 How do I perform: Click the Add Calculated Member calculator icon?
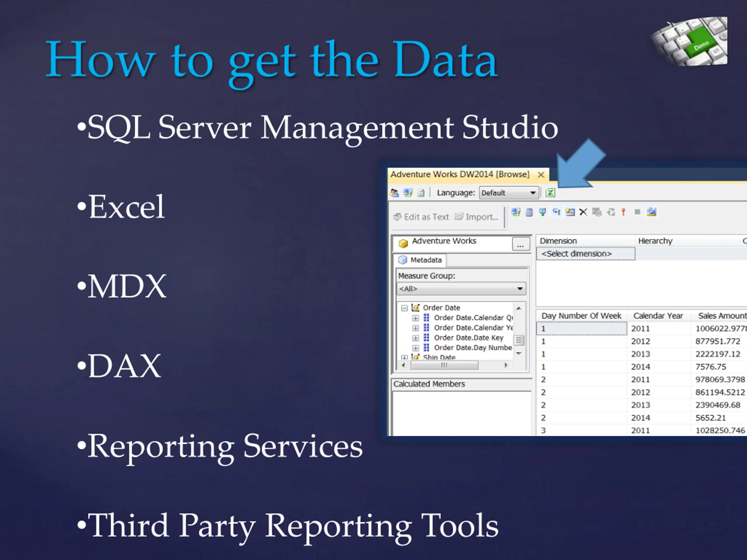coord(529,212)
